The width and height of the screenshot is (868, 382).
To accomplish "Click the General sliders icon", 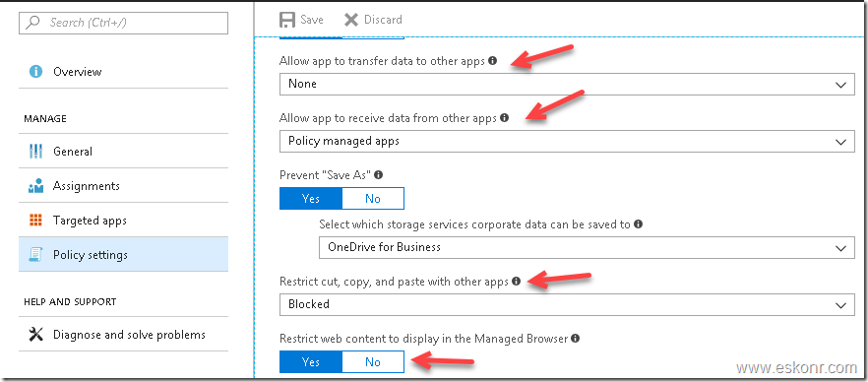I will (35, 152).
